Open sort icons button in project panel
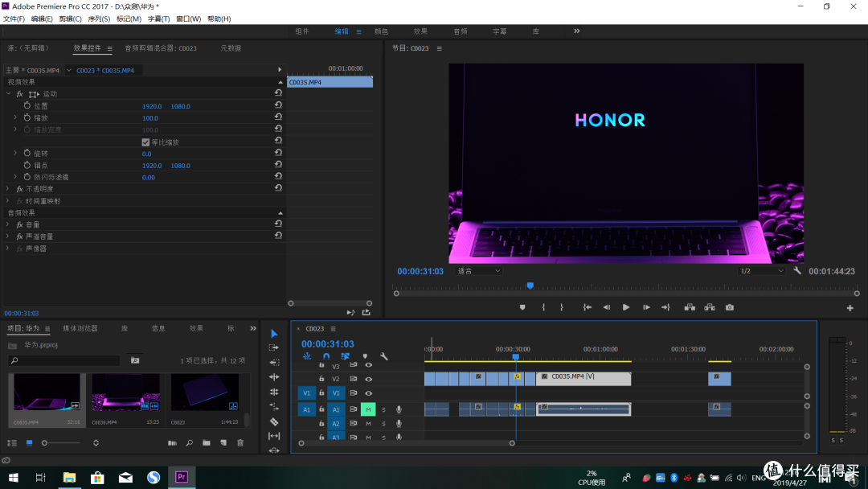The image size is (868, 489). [96, 443]
